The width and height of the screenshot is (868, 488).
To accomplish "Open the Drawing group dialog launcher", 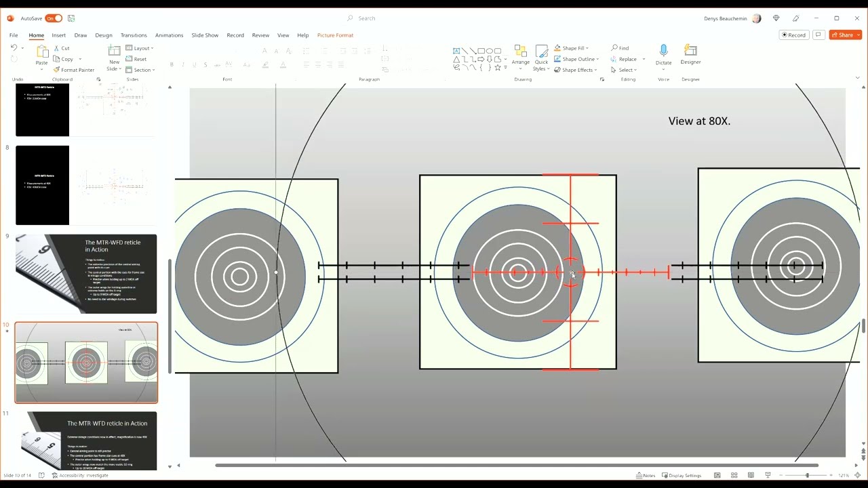I will 602,79.
